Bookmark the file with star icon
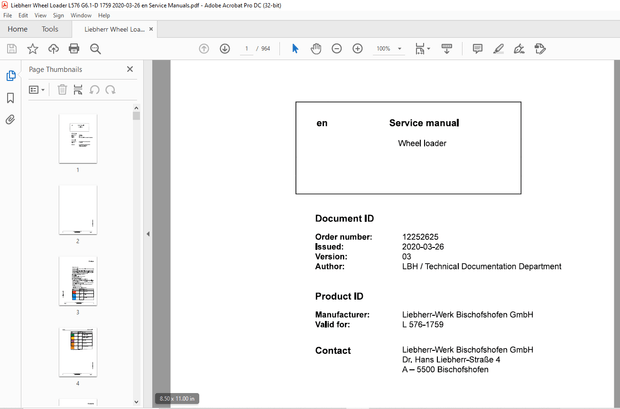 point(32,49)
